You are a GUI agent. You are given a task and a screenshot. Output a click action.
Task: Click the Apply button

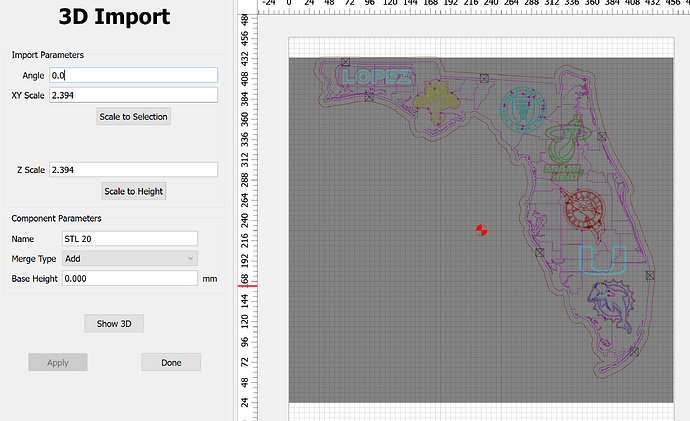[57, 362]
